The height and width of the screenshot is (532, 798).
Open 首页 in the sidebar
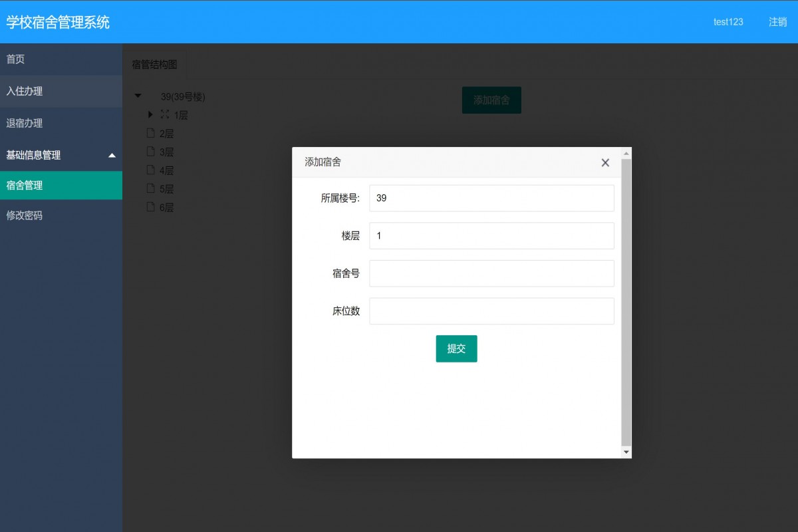click(16, 59)
